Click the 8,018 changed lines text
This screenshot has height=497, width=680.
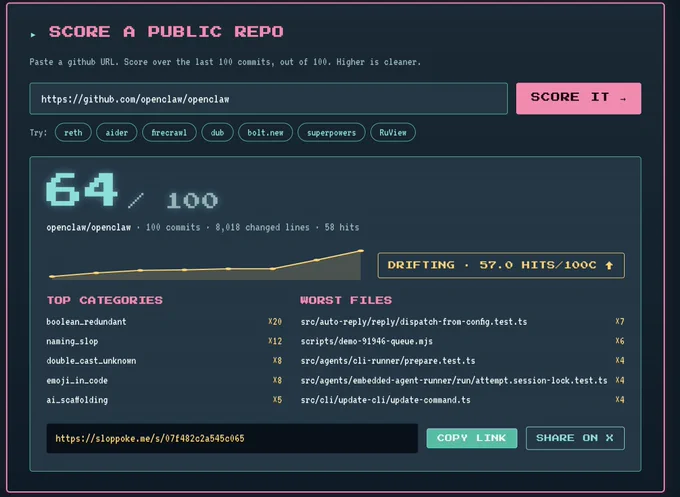262,227
